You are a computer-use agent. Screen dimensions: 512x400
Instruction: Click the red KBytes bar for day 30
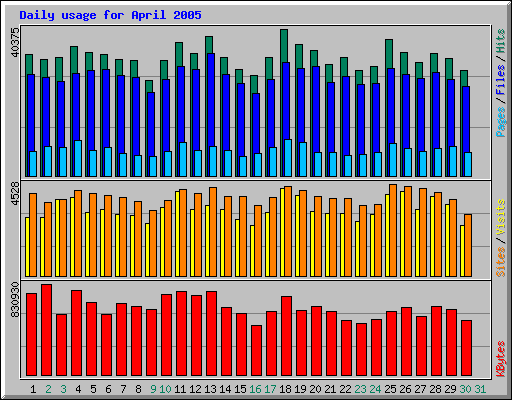point(466,348)
